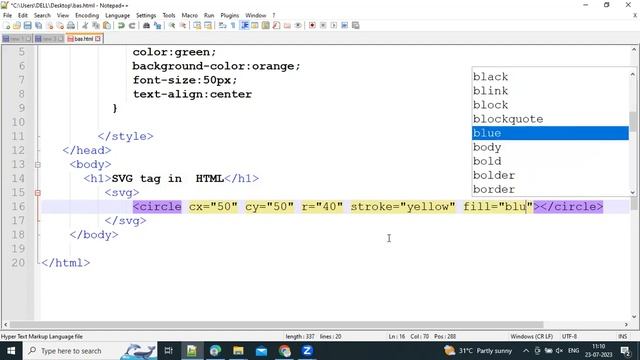The image size is (640, 360).
Task: Open the Edit menu
Action: pos(23,16)
